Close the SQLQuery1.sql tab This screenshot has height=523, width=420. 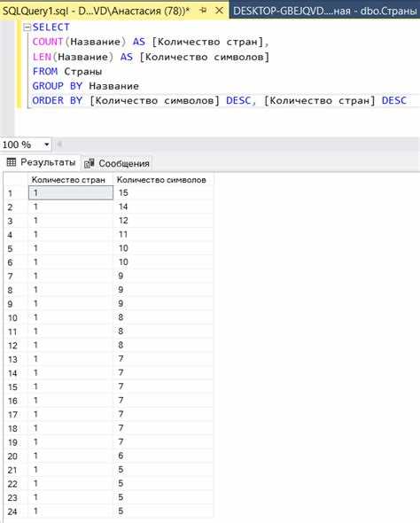219,11
